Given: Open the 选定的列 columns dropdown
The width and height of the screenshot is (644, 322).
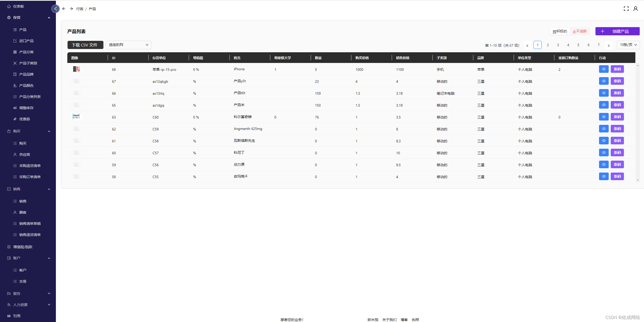Looking at the screenshot, I should (x=128, y=45).
